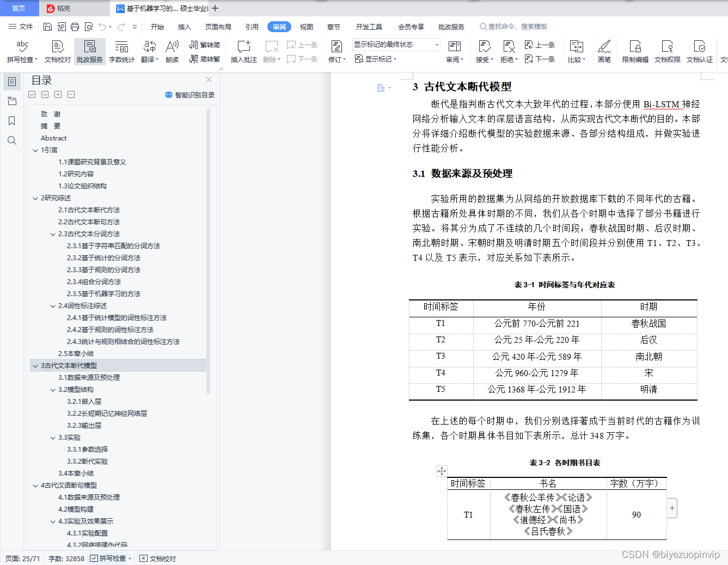Click the table move handle icon
The image size is (728, 565).
(x=442, y=471)
